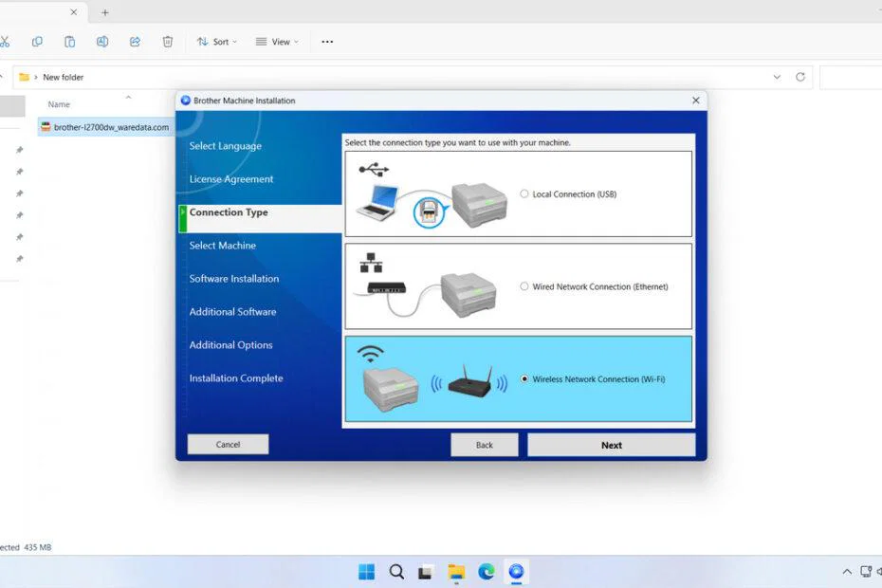Click Next to continue installation

pos(611,445)
